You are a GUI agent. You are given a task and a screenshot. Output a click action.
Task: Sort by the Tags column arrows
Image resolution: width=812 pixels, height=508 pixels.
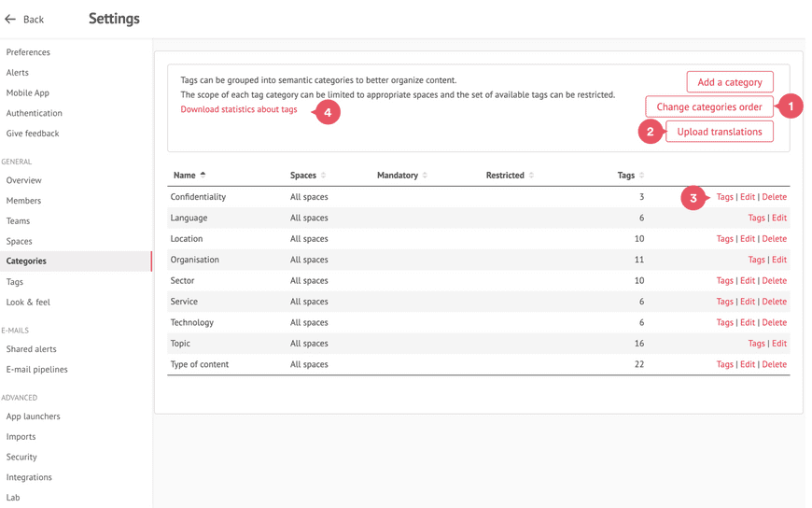point(641,176)
